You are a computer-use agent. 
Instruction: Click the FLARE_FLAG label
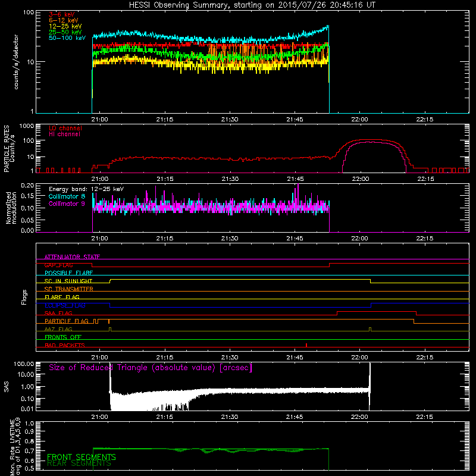62,297
